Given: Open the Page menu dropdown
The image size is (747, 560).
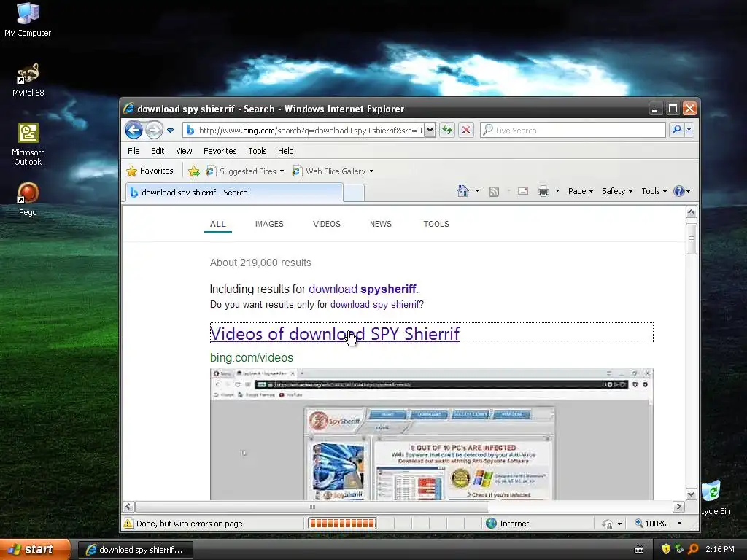Looking at the screenshot, I should (580, 191).
